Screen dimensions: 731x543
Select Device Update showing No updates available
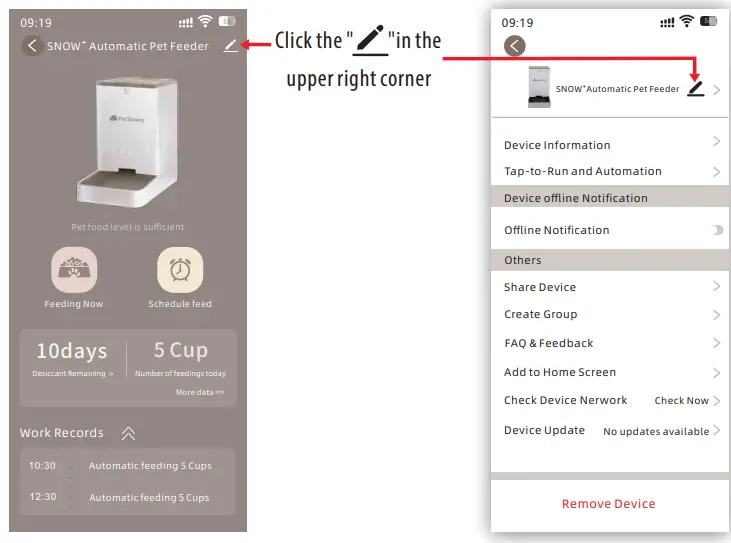(x=612, y=431)
